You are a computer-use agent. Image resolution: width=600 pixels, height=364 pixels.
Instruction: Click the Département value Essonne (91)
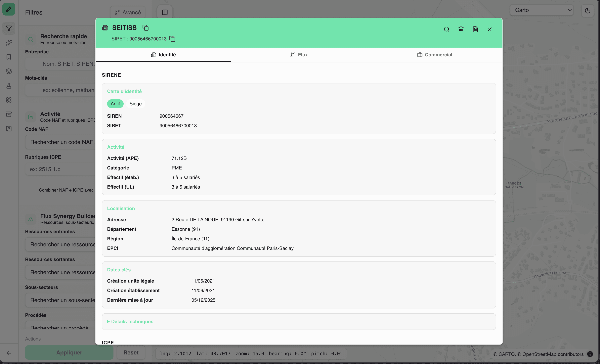(186, 229)
